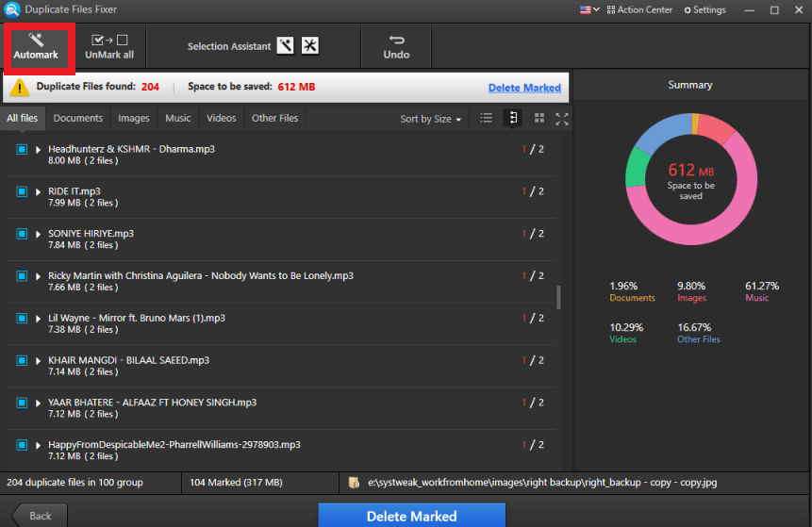Click the blue Delete Marked button
This screenshot has height=527, width=812.
coord(411,516)
